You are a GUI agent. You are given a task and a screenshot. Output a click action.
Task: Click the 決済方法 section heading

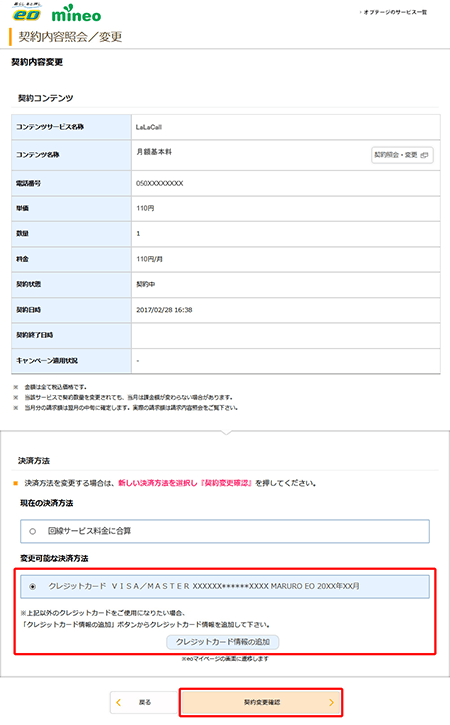tap(34, 461)
